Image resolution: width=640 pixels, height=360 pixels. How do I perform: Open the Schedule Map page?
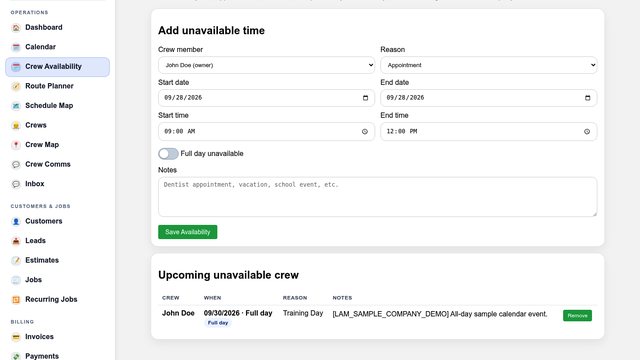58,106
